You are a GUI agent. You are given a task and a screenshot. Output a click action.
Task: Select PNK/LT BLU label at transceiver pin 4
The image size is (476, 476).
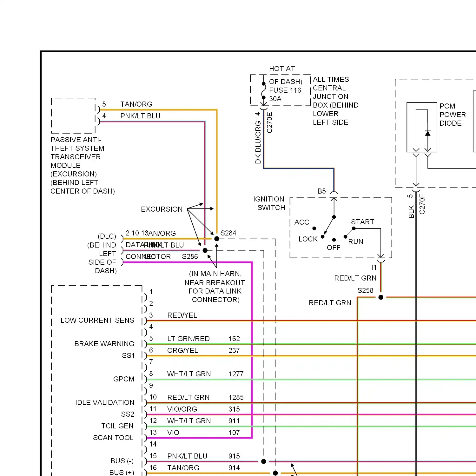point(140,116)
